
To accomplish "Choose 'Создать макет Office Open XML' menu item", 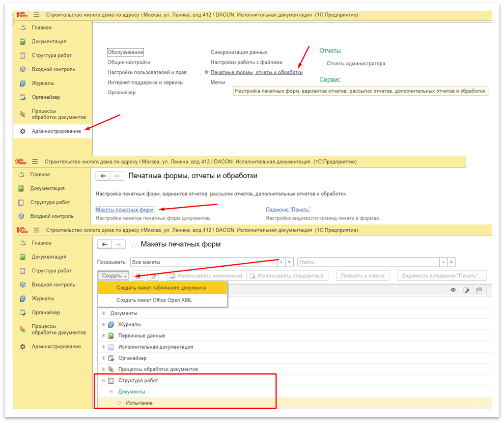I will 154,300.
